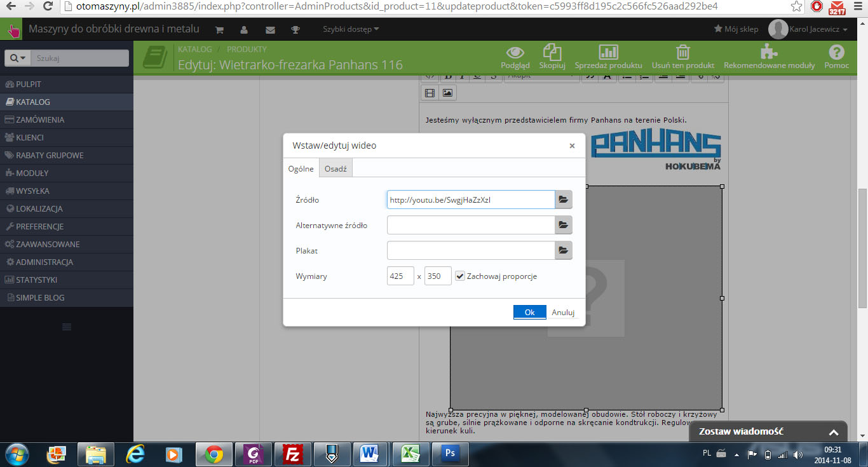Confirm video dialog with Ok

[530, 312]
